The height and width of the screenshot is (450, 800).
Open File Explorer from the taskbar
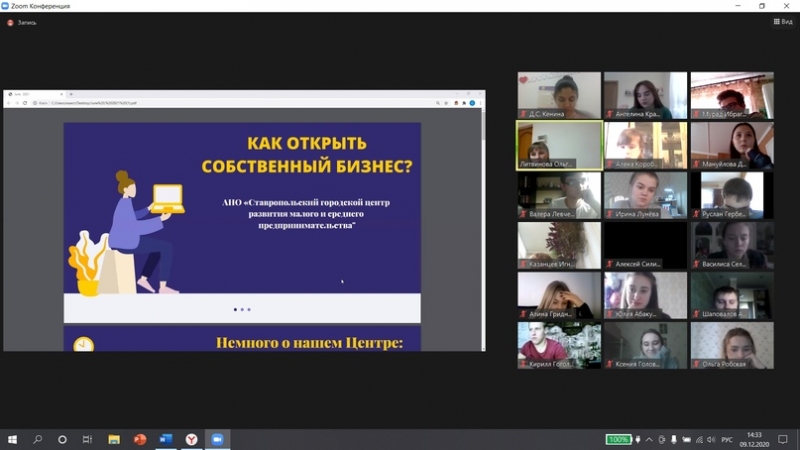point(114,439)
